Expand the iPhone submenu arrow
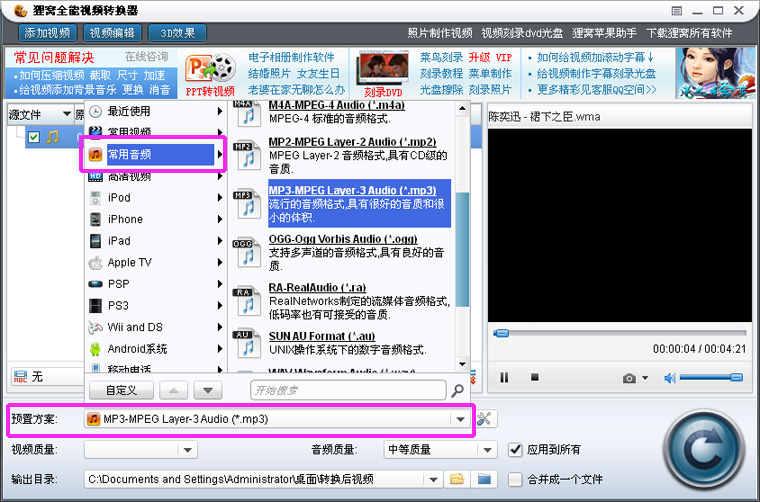Screen dimensions: 760x502 [220, 220]
